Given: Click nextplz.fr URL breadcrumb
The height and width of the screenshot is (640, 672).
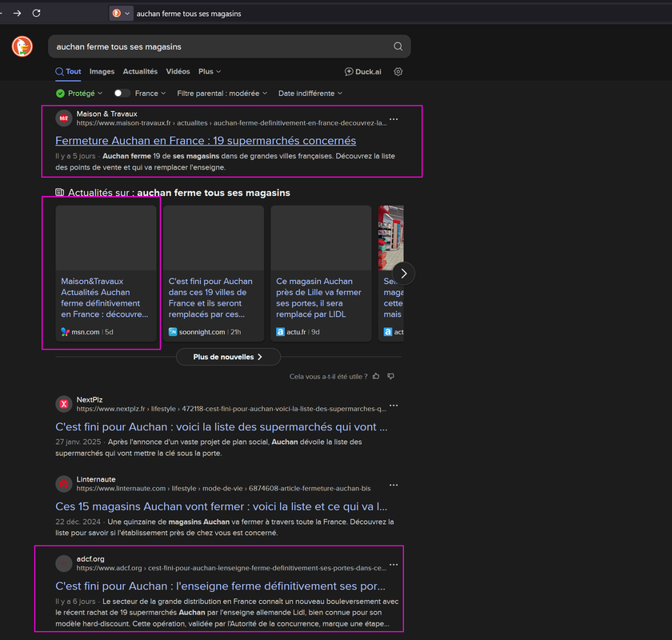Looking at the screenshot, I should pyautogui.click(x=231, y=409).
